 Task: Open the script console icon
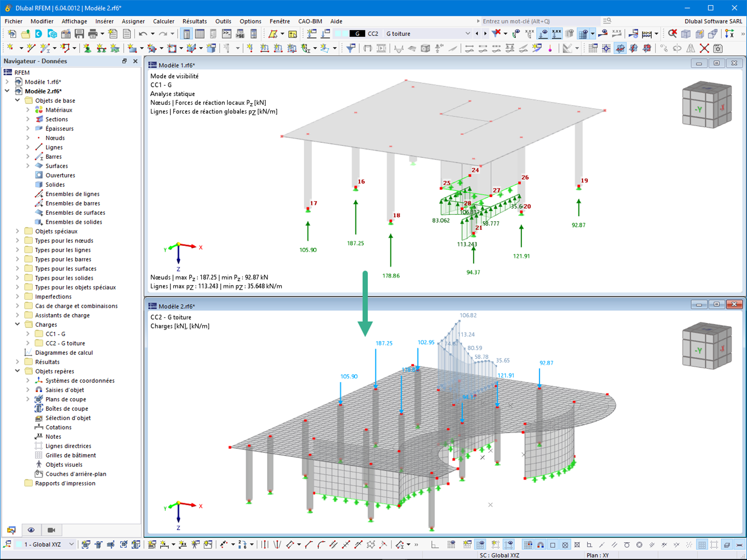226,34
